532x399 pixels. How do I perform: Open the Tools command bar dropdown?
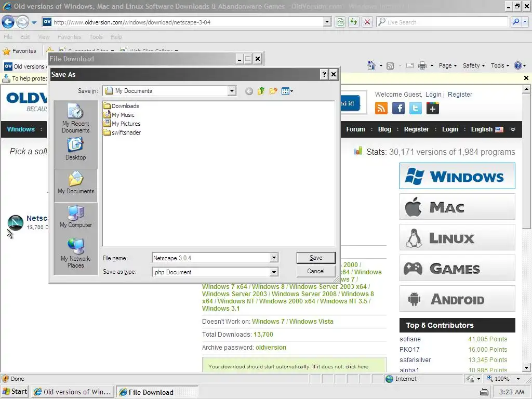pos(500,65)
